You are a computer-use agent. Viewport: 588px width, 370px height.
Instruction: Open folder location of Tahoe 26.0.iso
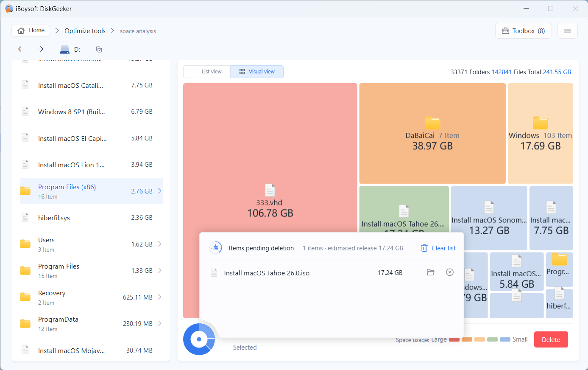tap(431, 272)
